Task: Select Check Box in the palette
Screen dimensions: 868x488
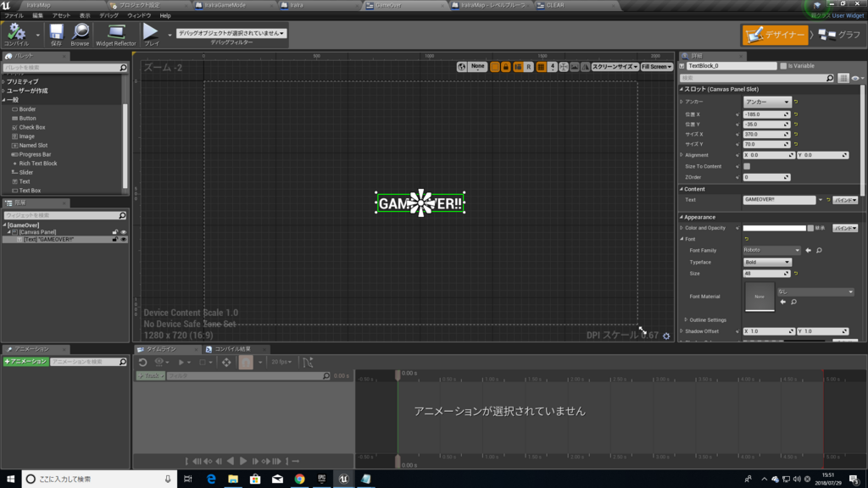Action: [x=32, y=127]
